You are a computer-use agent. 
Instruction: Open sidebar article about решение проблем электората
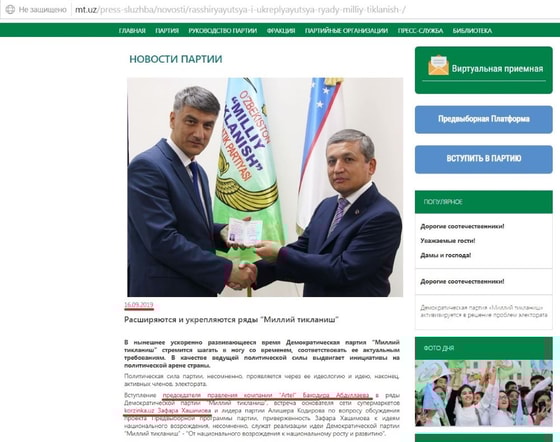coord(484,311)
